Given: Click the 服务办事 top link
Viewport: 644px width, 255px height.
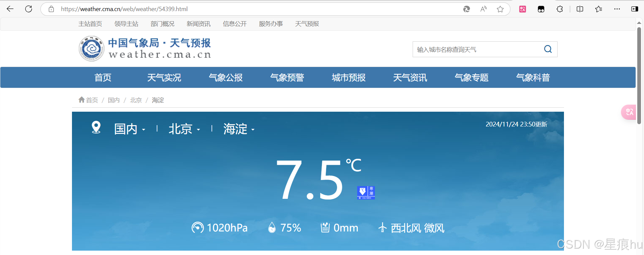Looking at the screenshot, I should 271,24.
